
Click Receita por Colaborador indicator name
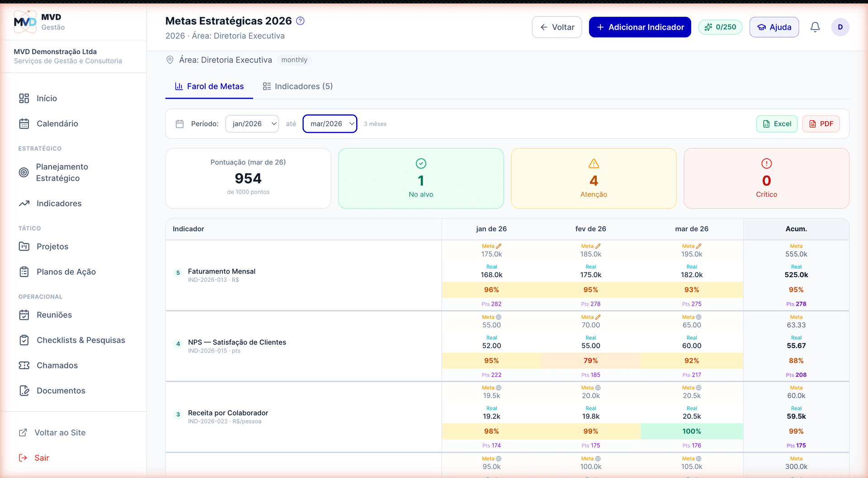tap(228, 413)
